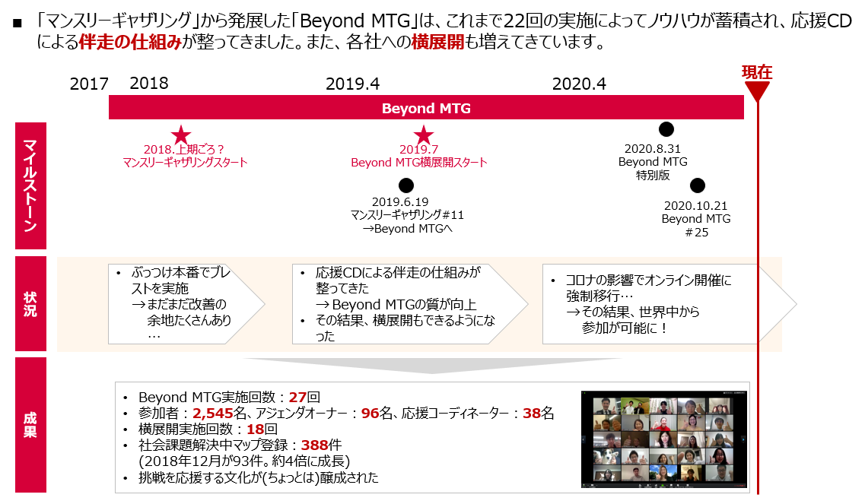Click the マイルストーン red side label
This screenshot has width=865, height=504.
[30, 185]
